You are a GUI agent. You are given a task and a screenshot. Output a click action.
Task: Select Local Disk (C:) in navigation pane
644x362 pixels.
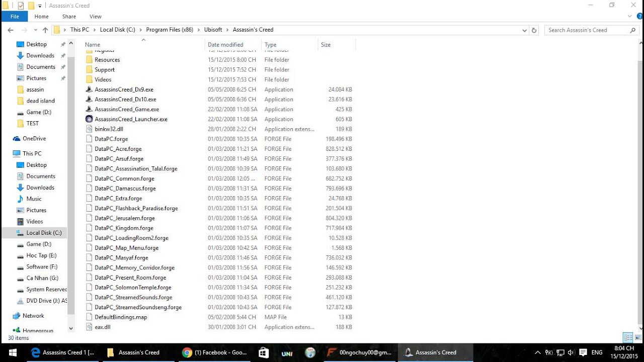tap(44, 233)
